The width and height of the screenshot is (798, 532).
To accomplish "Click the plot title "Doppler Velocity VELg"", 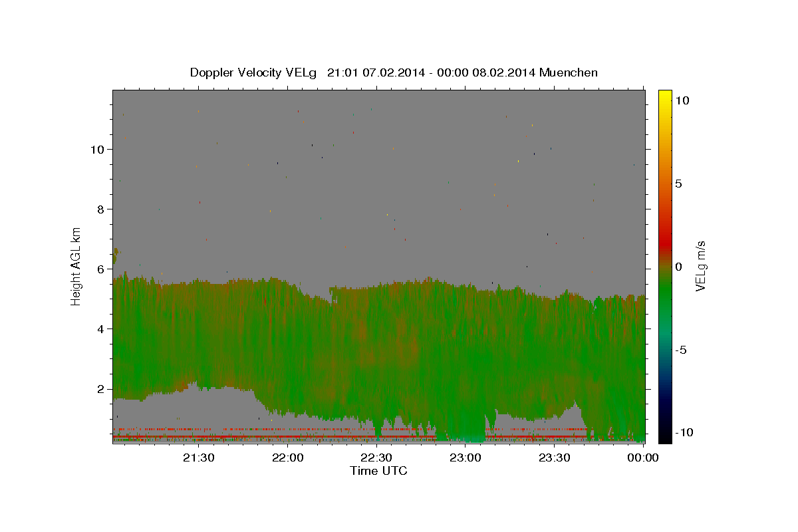I will [394, 72].
